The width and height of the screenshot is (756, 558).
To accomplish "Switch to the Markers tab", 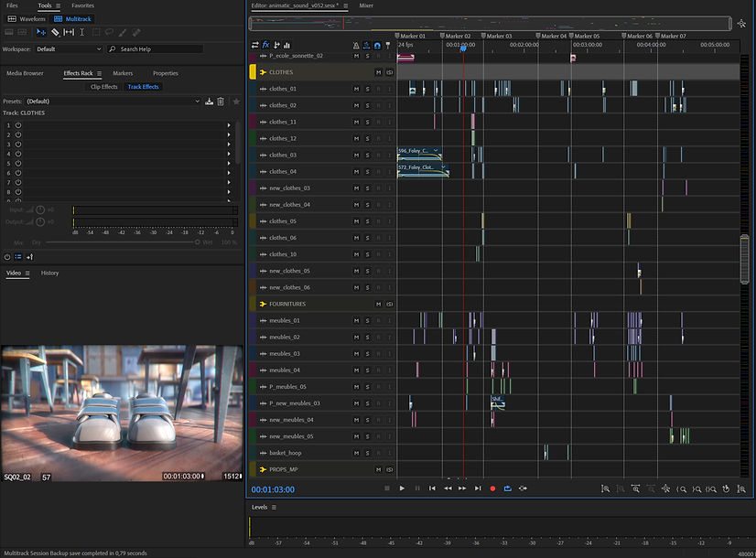I will click(x=123, y=73).
